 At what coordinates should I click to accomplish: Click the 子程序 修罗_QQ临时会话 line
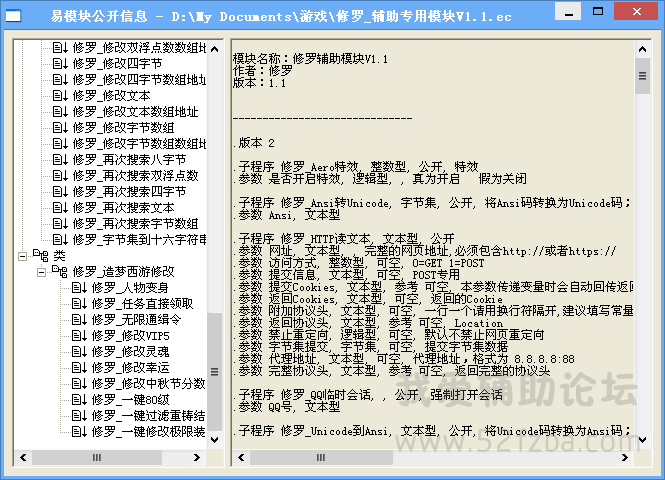370,395
